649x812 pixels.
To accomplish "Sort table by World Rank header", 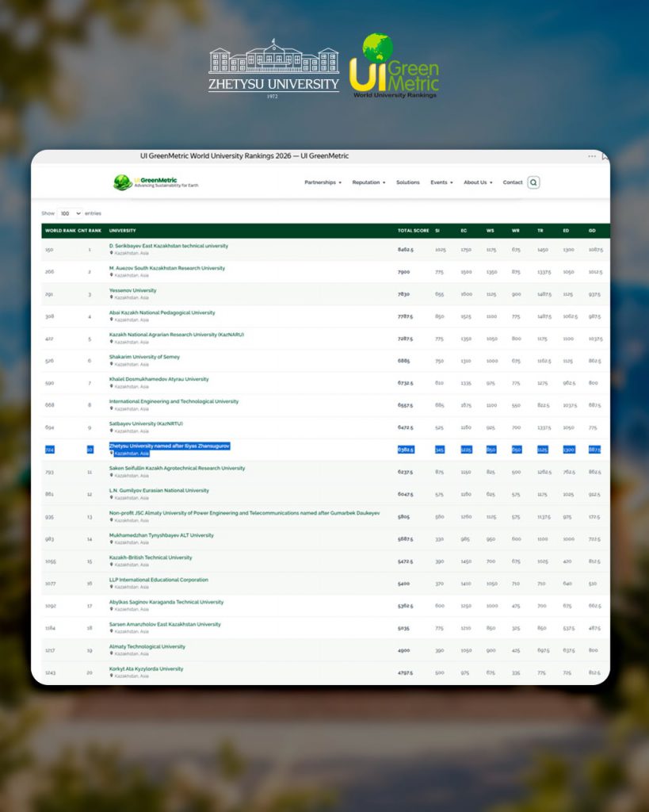I will [60, 231].
